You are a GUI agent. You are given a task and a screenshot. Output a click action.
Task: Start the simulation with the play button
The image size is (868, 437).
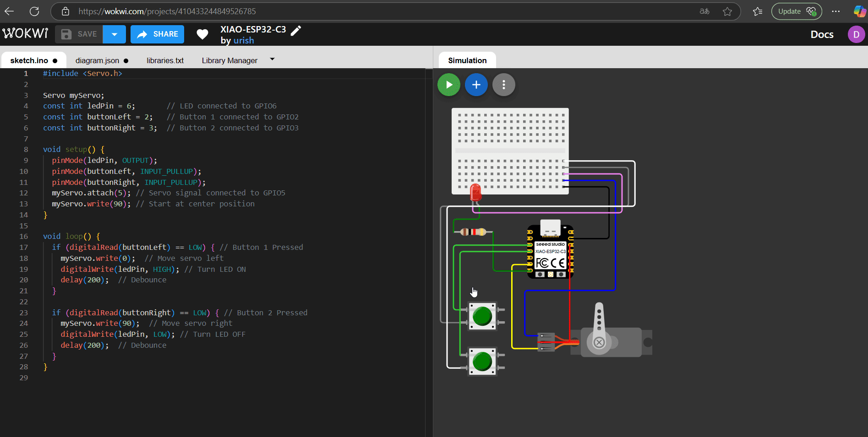pyautogui.click(x=448, y=85)
